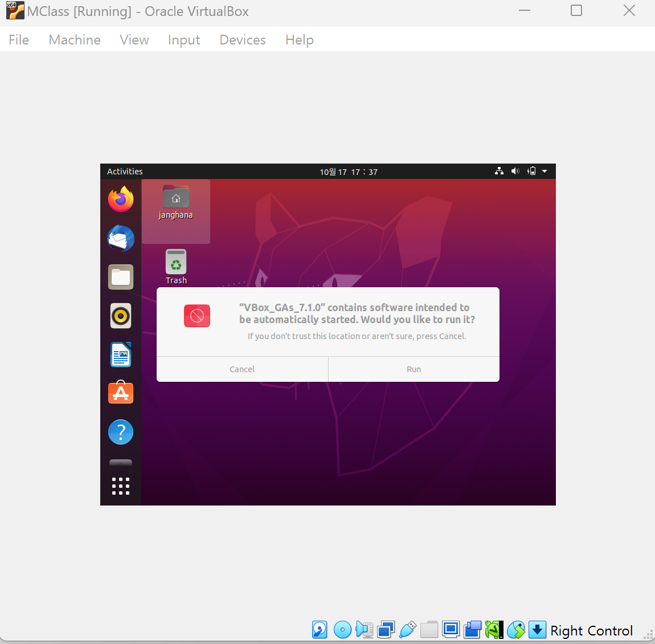Image resolution: width=655 pixels, height=644 pixels.
Task: Click the battery power icon in top bar
Action: coord(531,172)
